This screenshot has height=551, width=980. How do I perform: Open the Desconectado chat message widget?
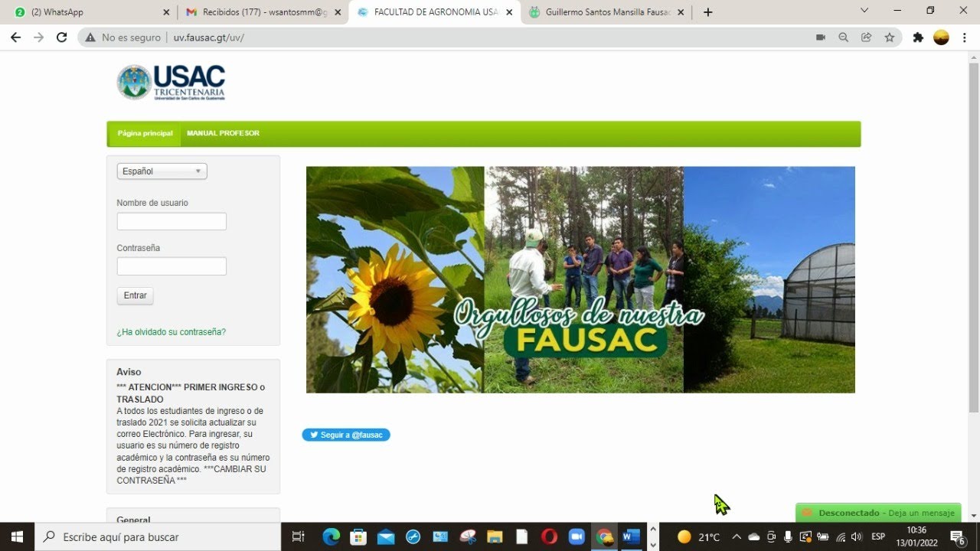[878, 513]
